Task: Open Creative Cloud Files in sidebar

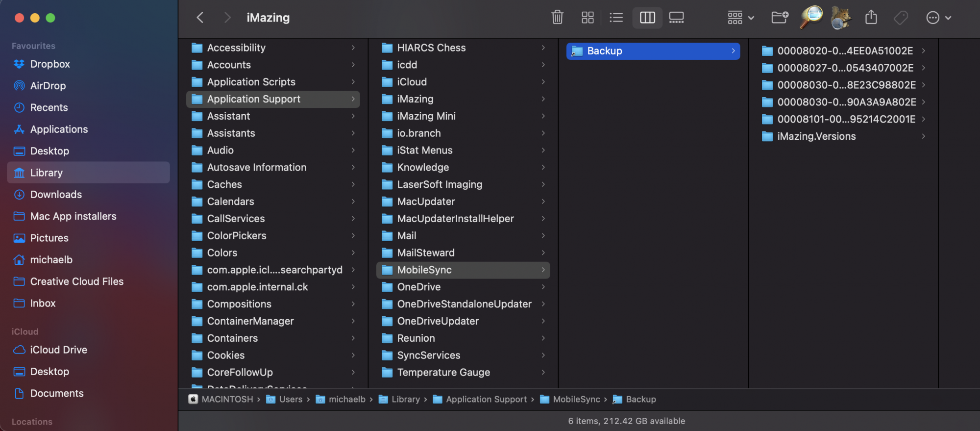Action: tap(89, 281)
